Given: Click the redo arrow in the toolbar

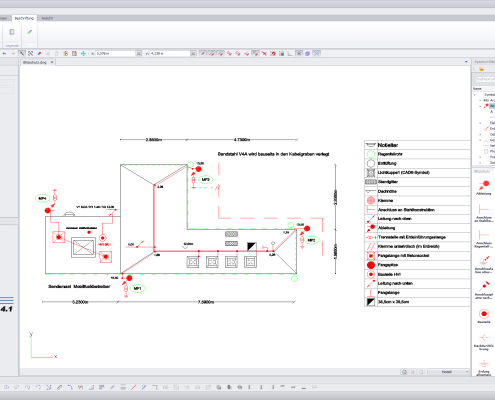Looking at the screenshot, I should pyautogui.click(x=13, y=53).
